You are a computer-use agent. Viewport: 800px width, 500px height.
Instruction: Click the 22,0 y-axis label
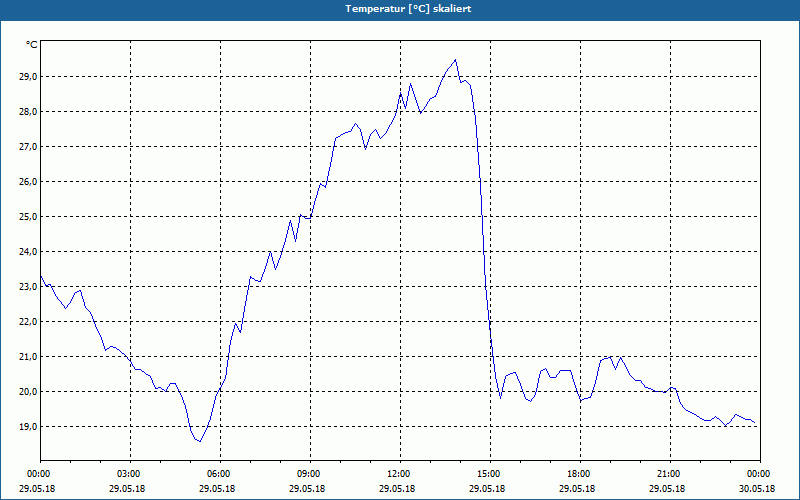coord(28,321)
